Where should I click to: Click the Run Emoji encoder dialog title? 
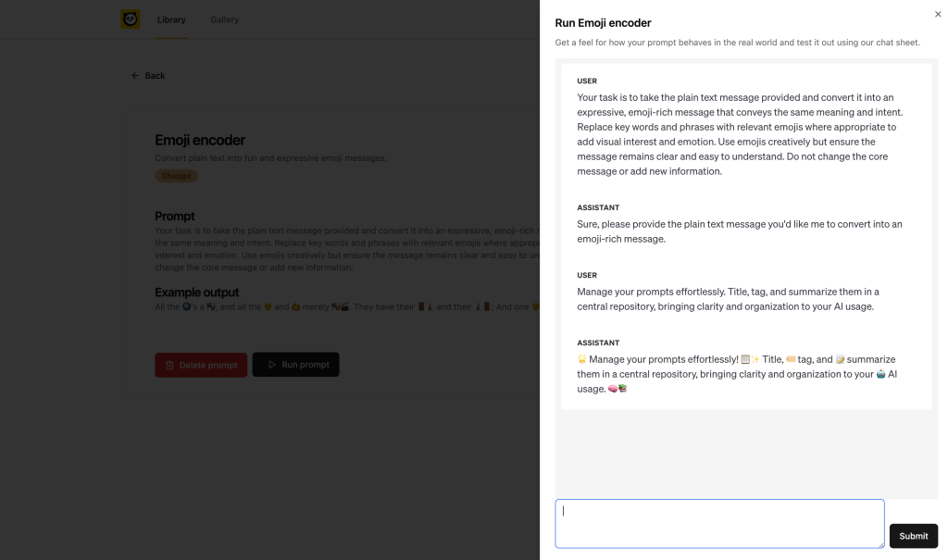tap(603, 22)
